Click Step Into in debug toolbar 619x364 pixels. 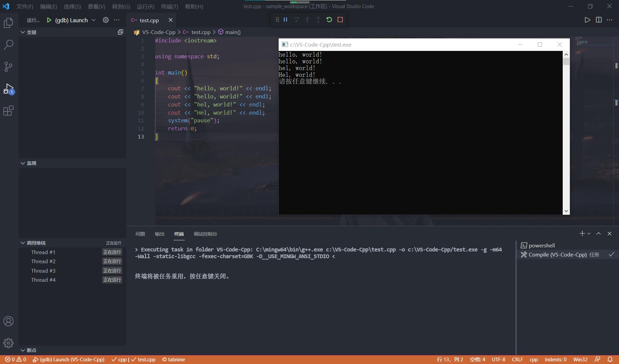[307, 20]
